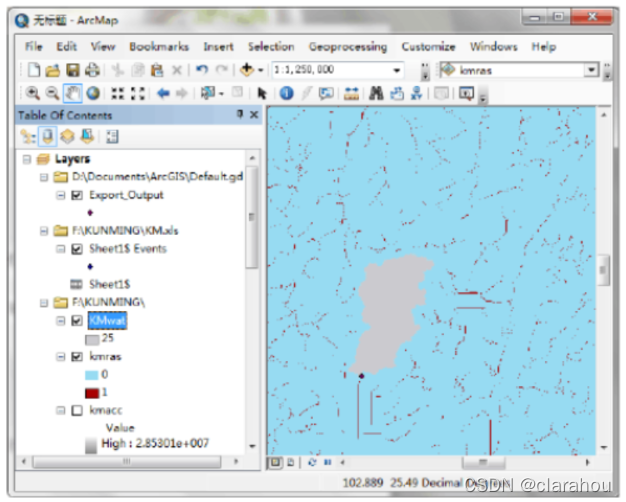Open the Geoprocessing menu

pos(348,47)
